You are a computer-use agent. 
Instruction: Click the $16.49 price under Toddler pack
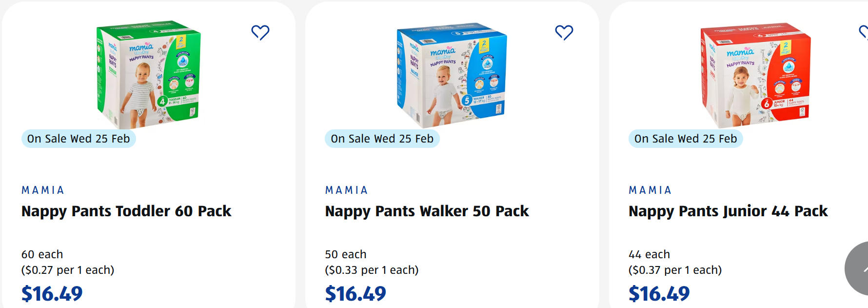point(52,294)
